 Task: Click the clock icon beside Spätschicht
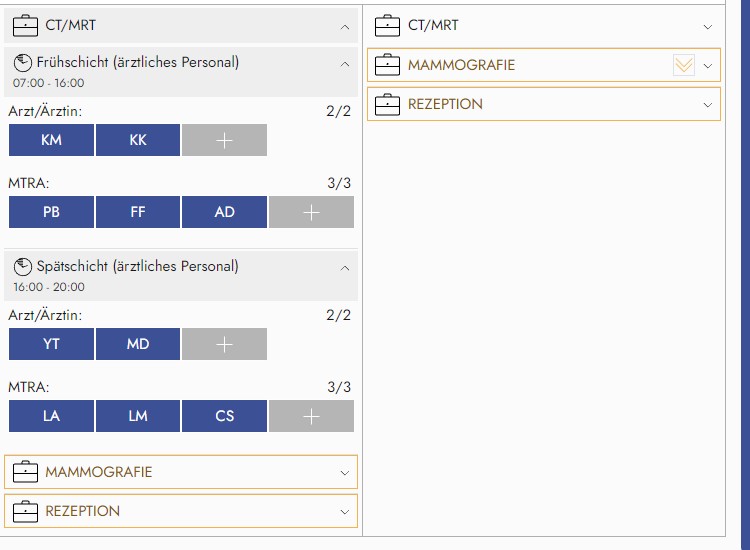(23, 267)
